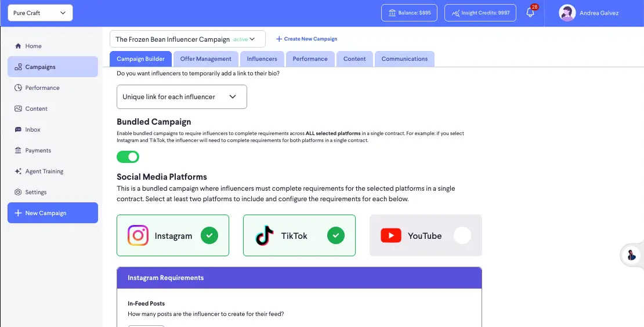This screenshot has height=327, width=644.
Task: Click the Campaigns icon in sidebar
Action: click(18, 67)
